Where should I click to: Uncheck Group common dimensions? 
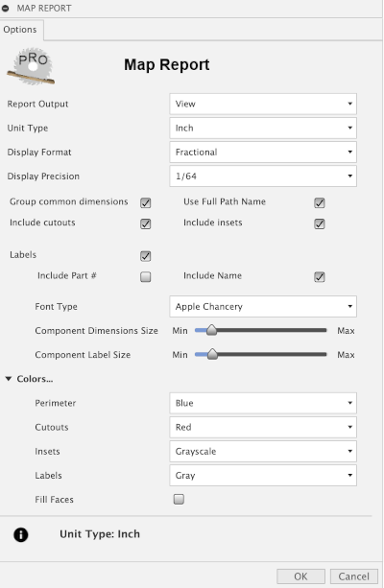pos(146,203)
